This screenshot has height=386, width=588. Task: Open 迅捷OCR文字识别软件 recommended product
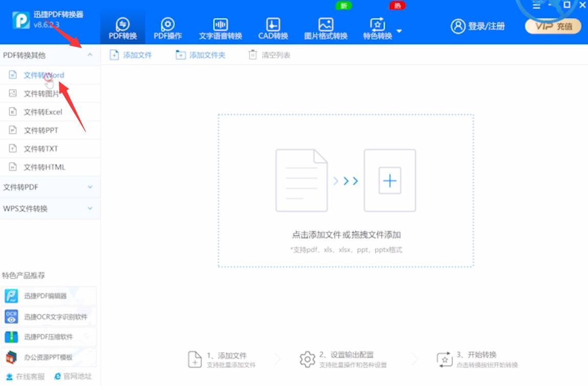coord(49,316)
